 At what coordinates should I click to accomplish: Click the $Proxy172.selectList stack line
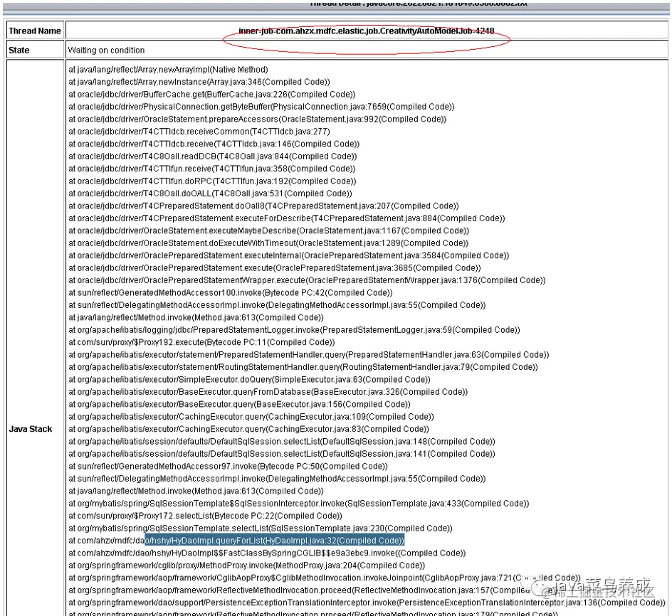[x=205, y=516]
